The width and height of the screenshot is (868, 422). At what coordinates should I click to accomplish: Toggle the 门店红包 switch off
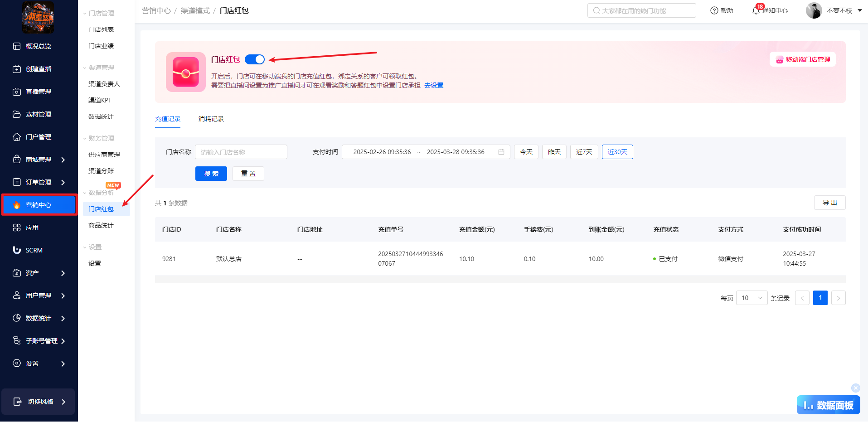[x=255, y=59]
